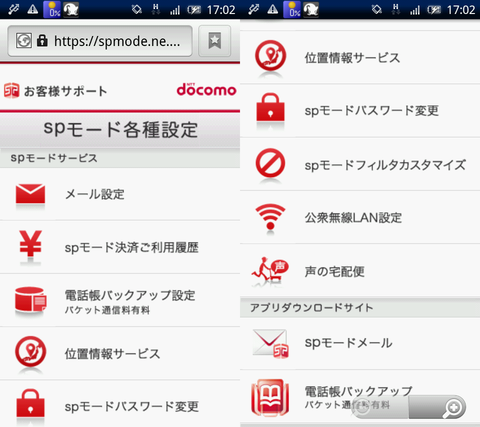Tap the お客様サポート header
This screenshot has height=427, width=480.
56,91
